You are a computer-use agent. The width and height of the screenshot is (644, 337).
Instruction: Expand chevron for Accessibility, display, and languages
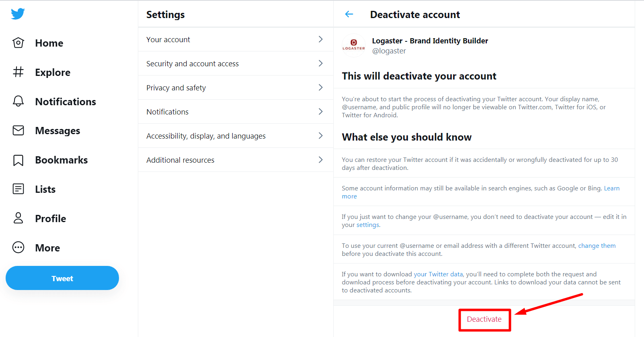pos(320,136)
